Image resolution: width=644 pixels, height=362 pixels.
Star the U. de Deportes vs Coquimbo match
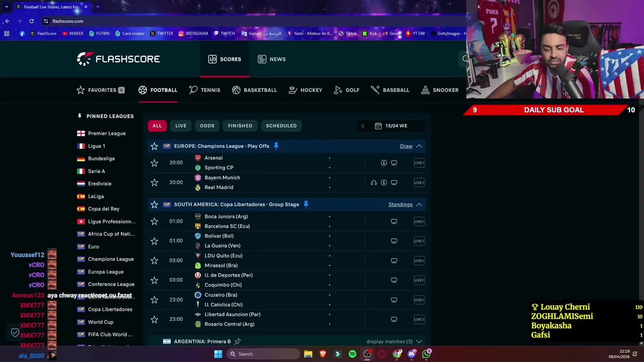(154, 280)
